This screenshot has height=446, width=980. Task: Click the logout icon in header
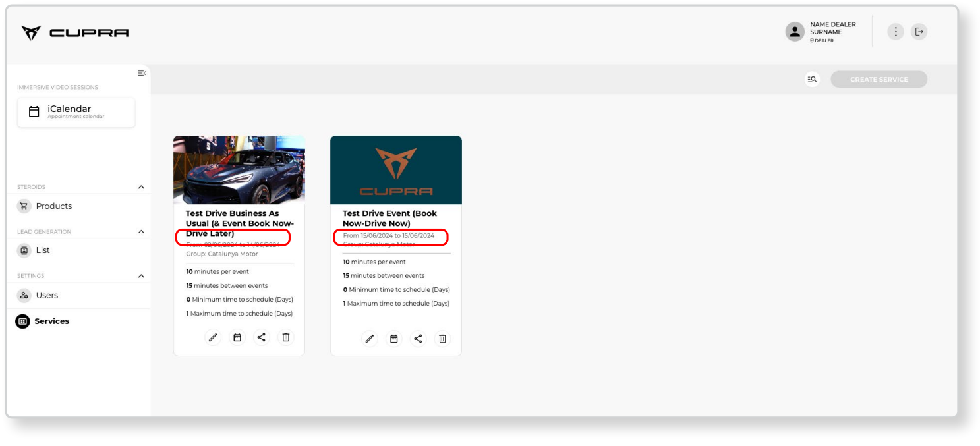click(919, 32)
